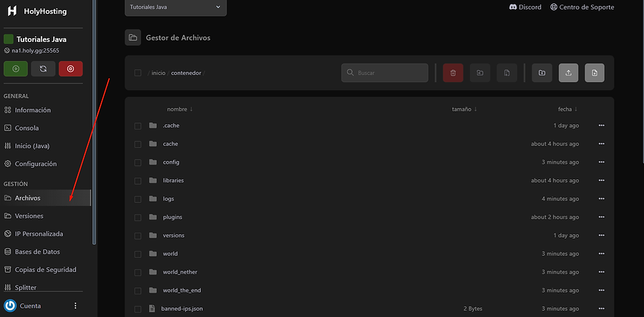Open the options menu for config row
This screenshot has height=317, width=644.
click(601, 162)
